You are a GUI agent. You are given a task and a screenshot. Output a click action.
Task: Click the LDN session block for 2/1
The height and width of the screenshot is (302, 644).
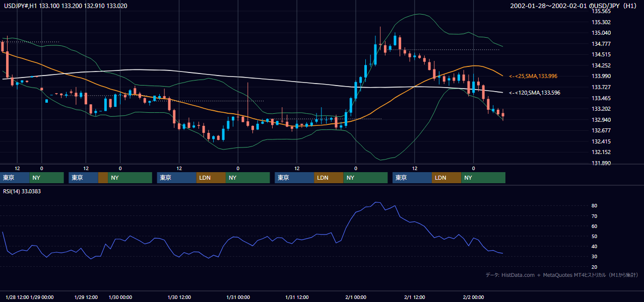pos(446,178)
